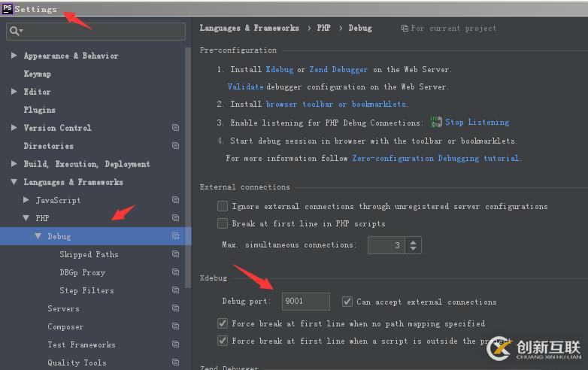The width and height of the screenshot is (588, 370).
Task: Select Skipped Paths under Debug
Action: (89, 254)
